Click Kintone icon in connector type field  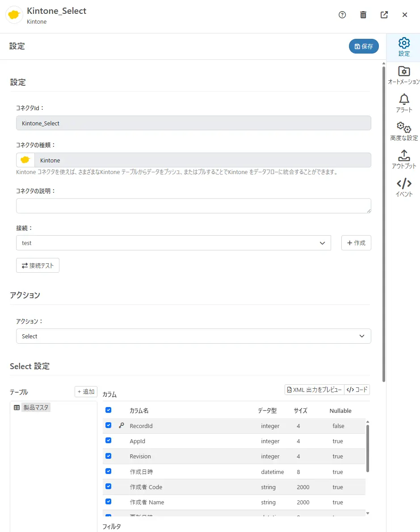[x=25, y=160]
